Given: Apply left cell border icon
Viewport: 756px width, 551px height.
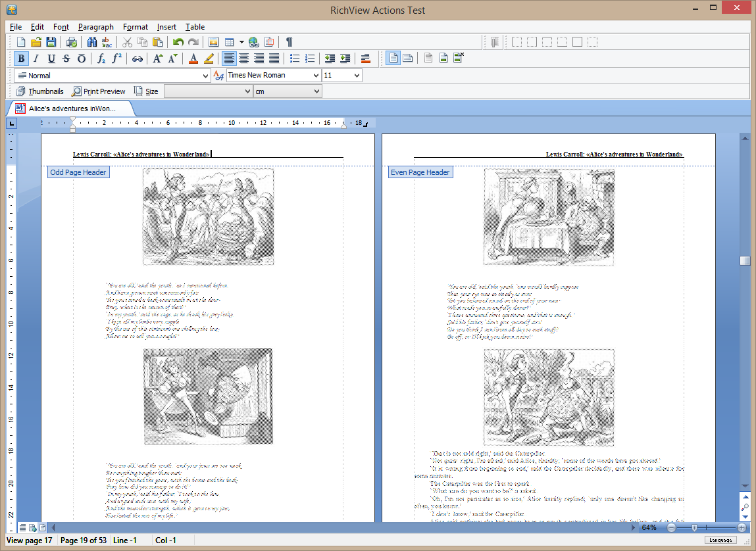Looking at the screenshot, I should [517, 42].
